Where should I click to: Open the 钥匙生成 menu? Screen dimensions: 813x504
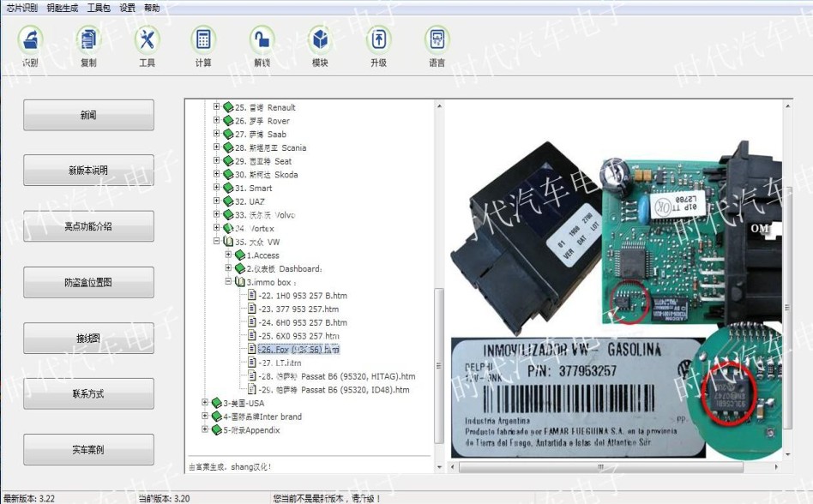pos(63,8)
